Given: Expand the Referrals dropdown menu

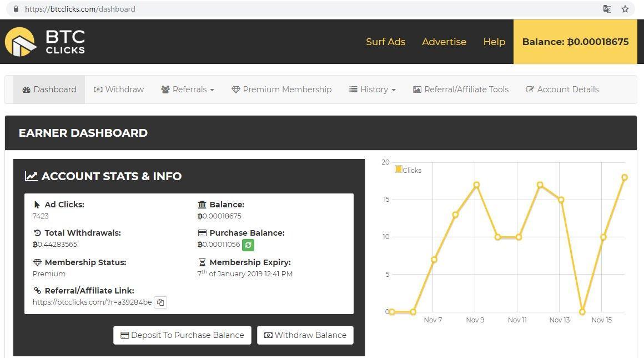Looking at the screenshot, I should [x=188, y=89].
